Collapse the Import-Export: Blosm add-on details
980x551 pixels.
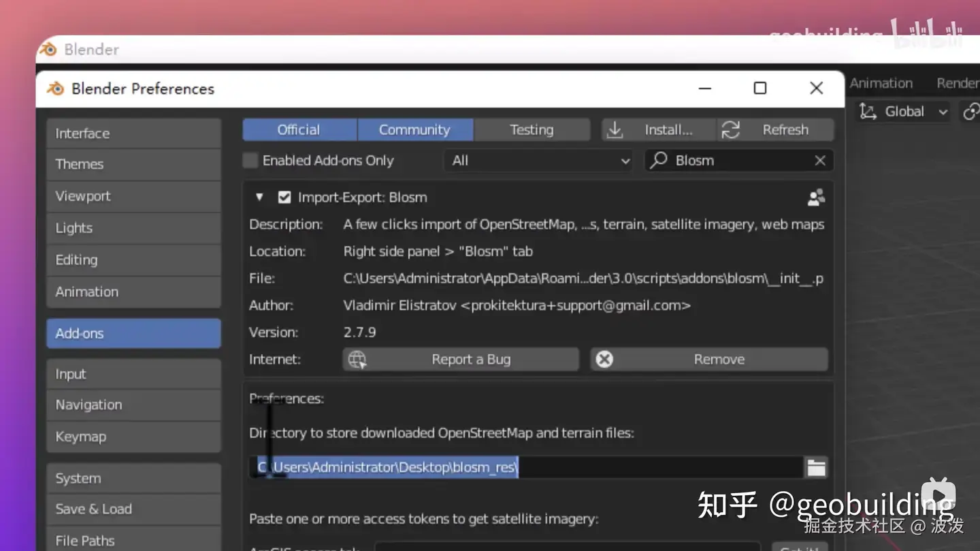click(x=259, y=198)
